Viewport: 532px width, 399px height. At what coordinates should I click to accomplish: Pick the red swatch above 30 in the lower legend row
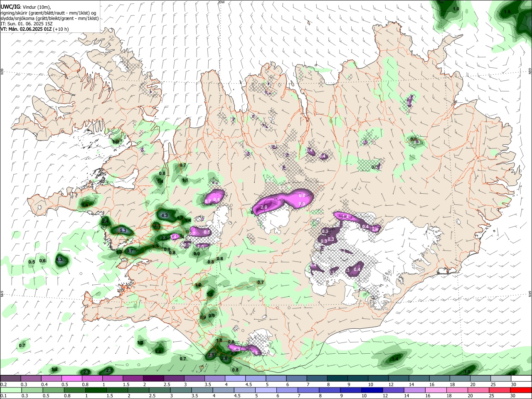point(521,390)
